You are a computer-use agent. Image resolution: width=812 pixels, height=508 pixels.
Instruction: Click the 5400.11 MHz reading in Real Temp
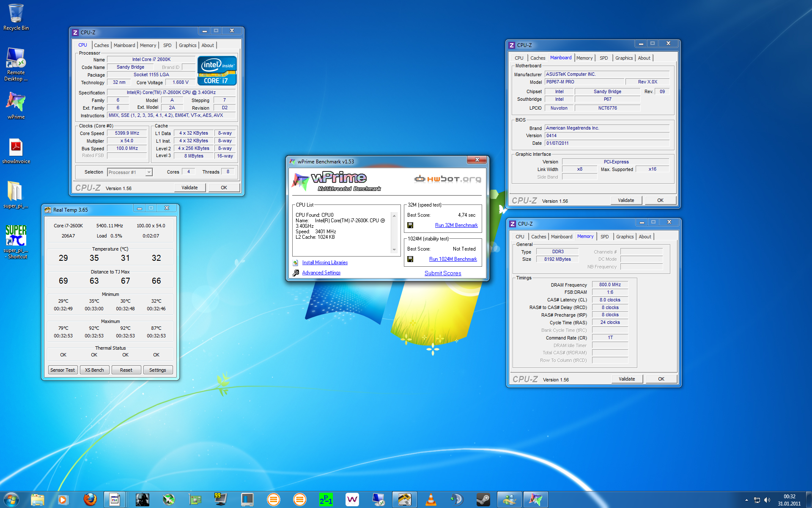[110, 226]
